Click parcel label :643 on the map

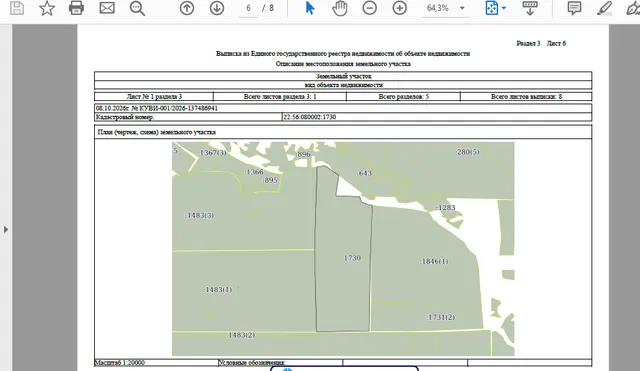[x=365, y=173]
